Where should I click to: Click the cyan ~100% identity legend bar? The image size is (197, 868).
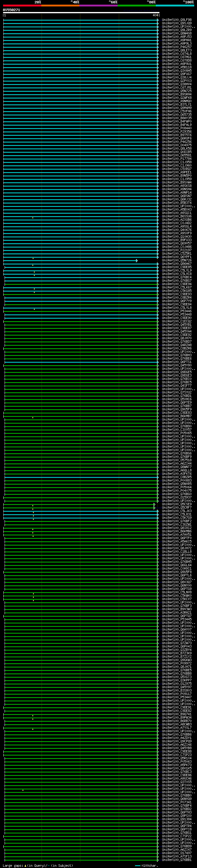[175, 6]
